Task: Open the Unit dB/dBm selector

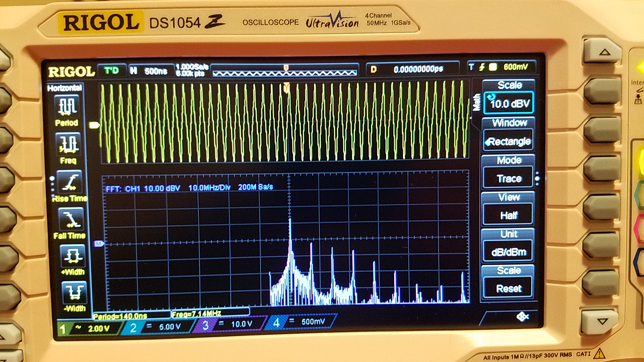Action: (x=508, y=252)
